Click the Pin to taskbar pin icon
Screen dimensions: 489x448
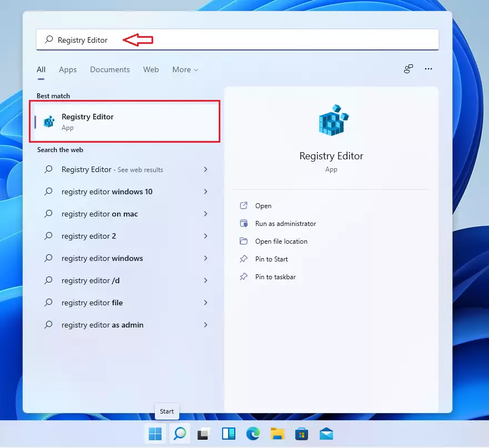pyautogui.click(x=244, y=276)
